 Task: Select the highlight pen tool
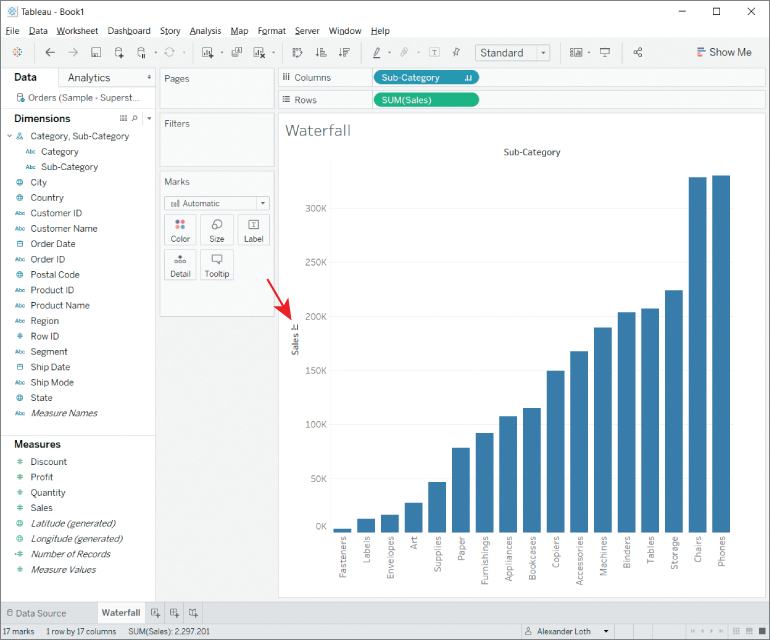(377, 53)
